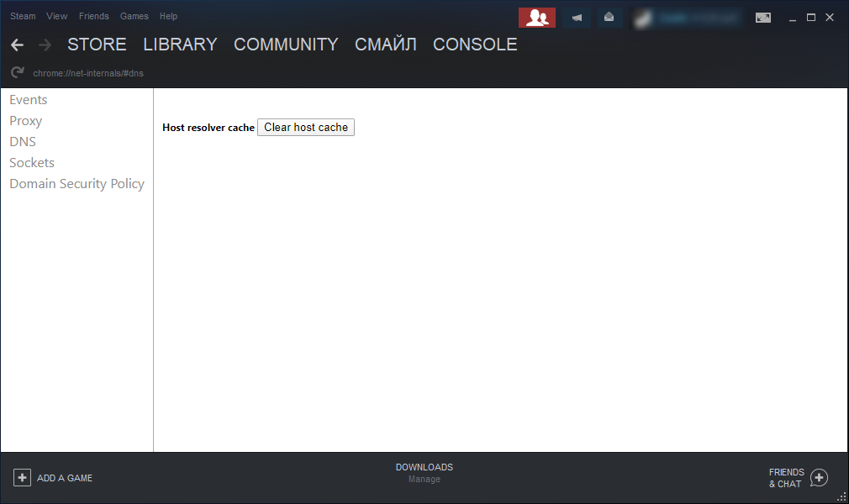Open the red friends activity icon
This screenshot has height=504, width=849.
pos(536,18)
